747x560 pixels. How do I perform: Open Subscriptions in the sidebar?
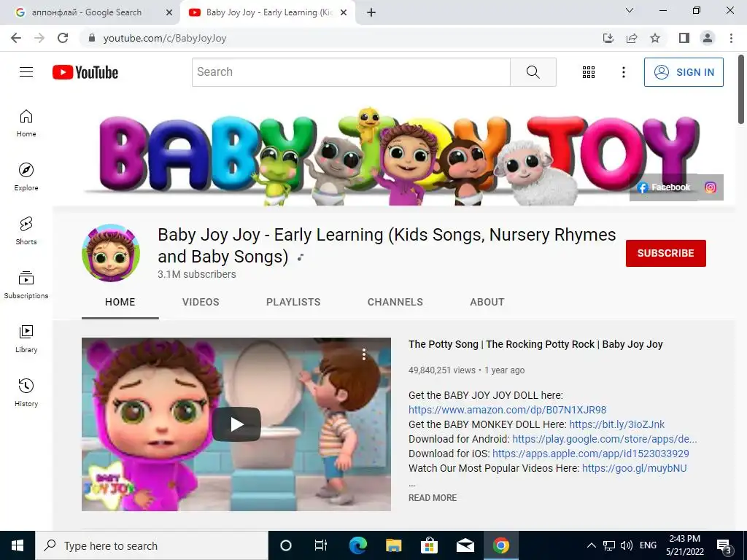[26, 285]
